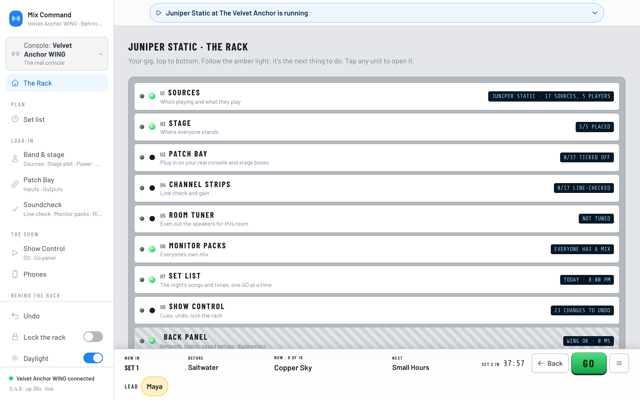Click the 17 Sources, 5 Players display
The height and width of the screenshot is (400, 640).
551,96
